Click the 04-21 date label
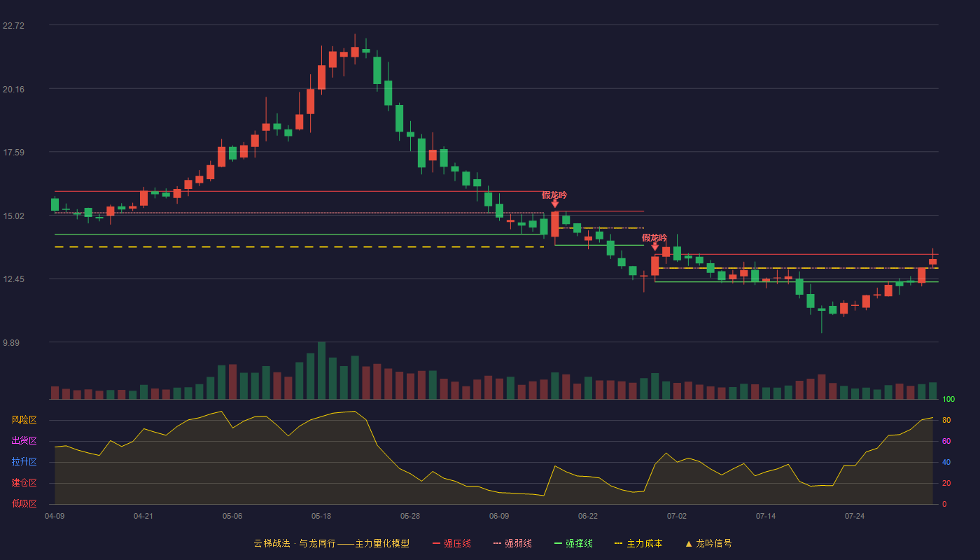The width and height of the screenshot is (980, 560). (x=143, y=516)
